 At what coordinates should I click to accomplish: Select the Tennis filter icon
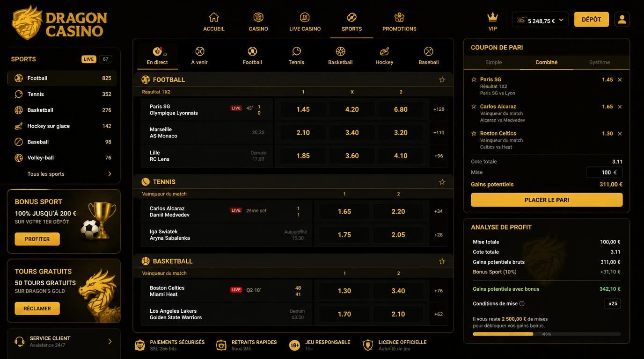296,51
